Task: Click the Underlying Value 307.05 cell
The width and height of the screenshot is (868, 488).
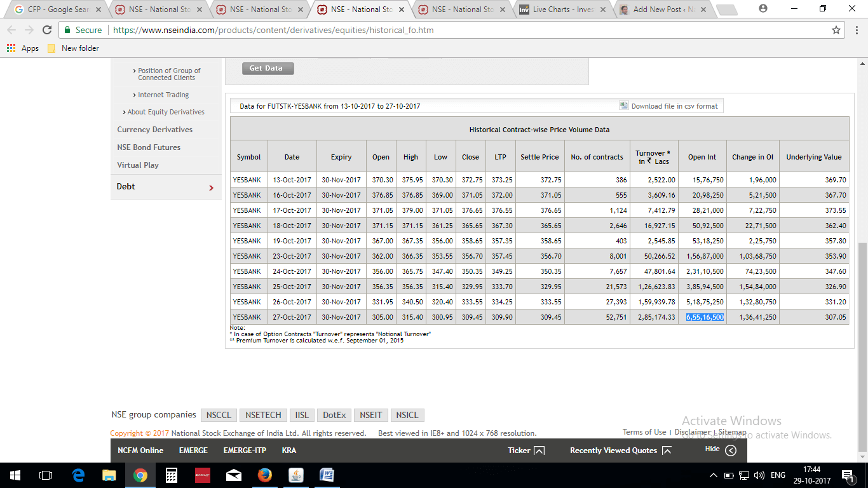Action: coord(814,317)
